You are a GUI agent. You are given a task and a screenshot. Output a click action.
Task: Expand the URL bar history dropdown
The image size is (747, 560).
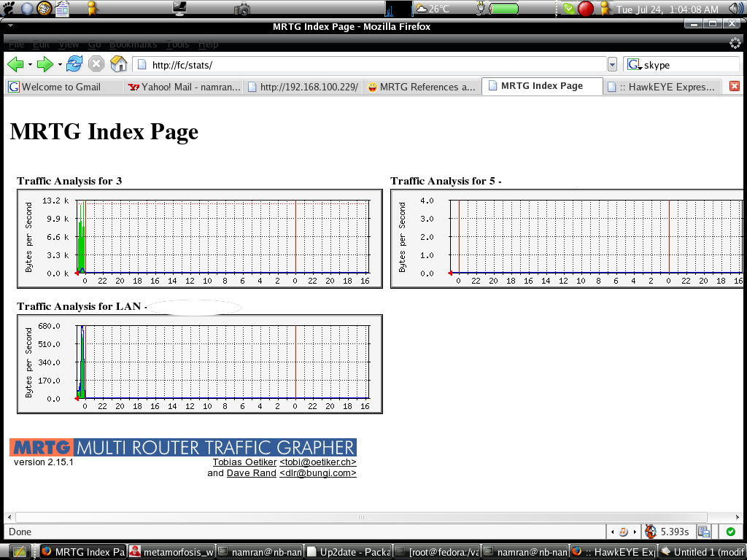pyautogui.click(x=612, y=65)
